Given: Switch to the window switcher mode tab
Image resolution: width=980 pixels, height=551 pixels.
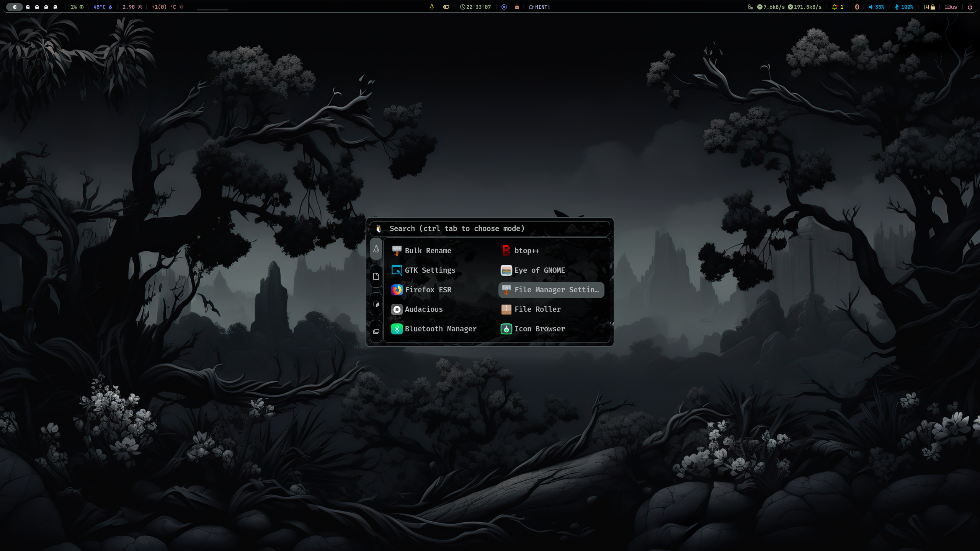Looking at the screenshot, I should 376,331.
